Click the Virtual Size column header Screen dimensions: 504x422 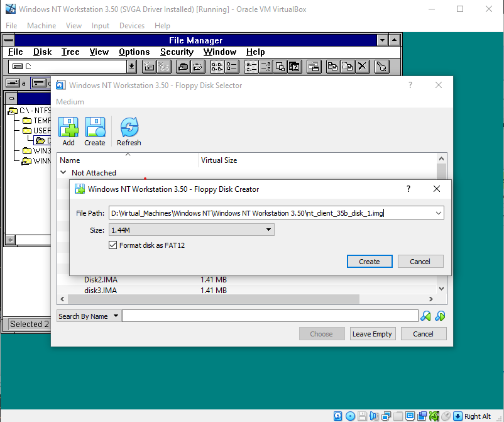pyautogui.click(x=219, y=160)
